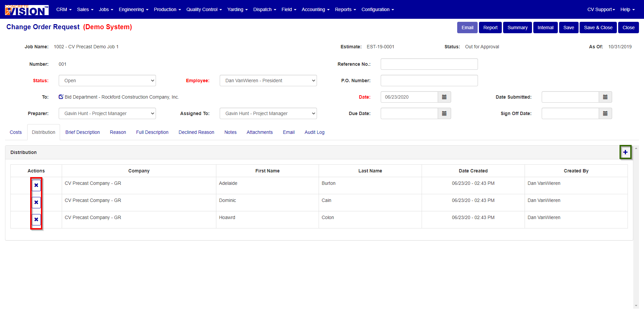Open the Field menu
644x314 pixels.
289,9
